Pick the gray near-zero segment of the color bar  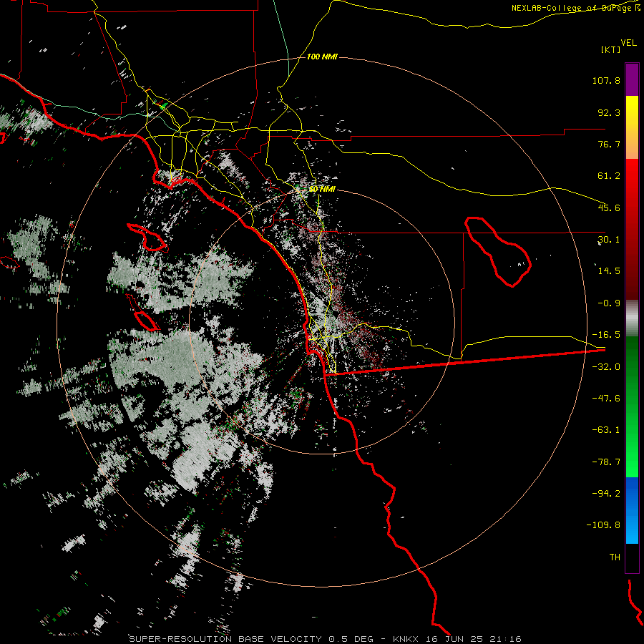coord(632,318)
